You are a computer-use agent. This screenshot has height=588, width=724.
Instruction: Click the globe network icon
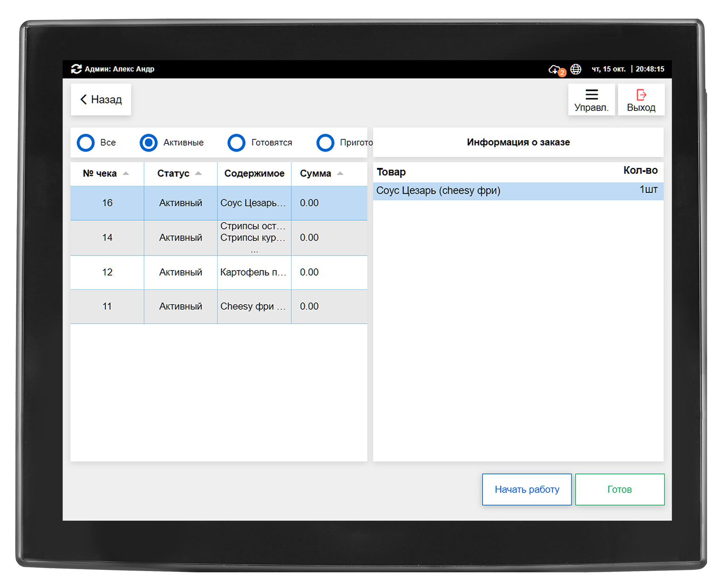tap(576, 69)
